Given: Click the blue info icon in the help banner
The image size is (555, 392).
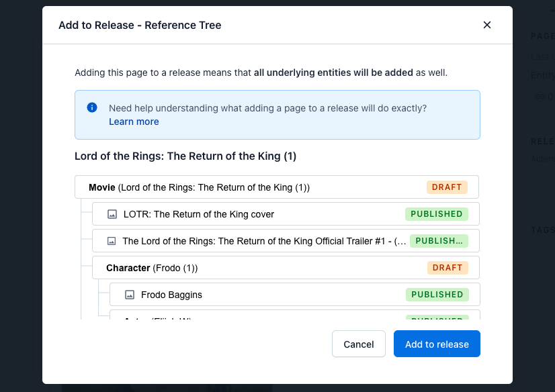Looking at the screenshot, I should click(92, 107).
